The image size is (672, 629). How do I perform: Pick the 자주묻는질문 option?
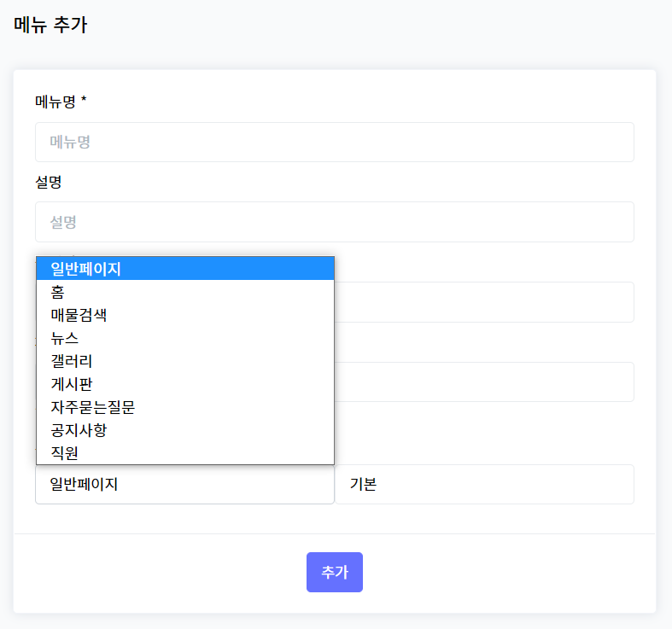[x=185, y=407]
